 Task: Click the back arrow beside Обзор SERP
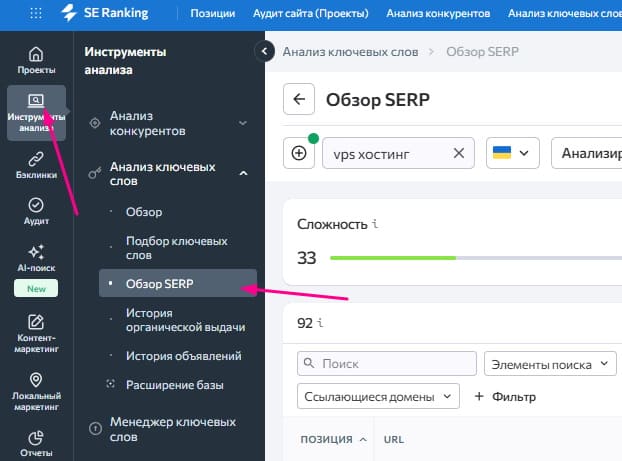(x=299, y=99)
